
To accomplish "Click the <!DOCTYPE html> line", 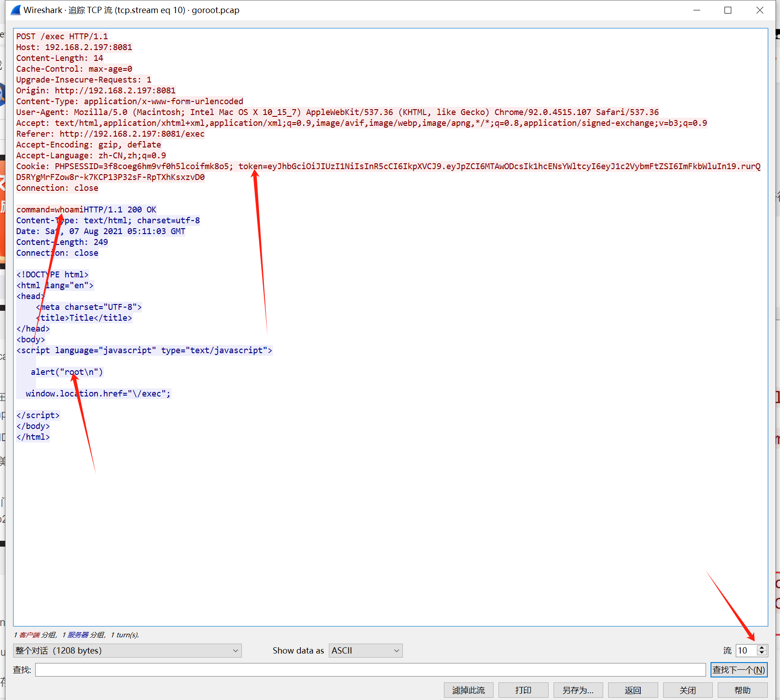I will (x=53, y=275).
